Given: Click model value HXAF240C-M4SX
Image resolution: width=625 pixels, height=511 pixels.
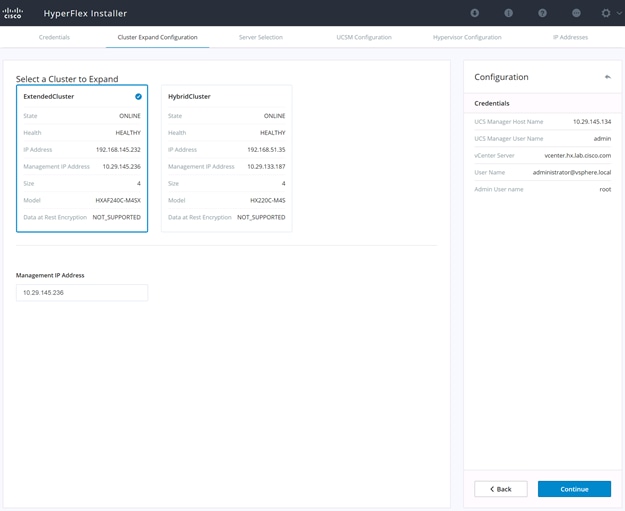Looking at the screenshot, I should pyautogui.click(x=118, y=200).
